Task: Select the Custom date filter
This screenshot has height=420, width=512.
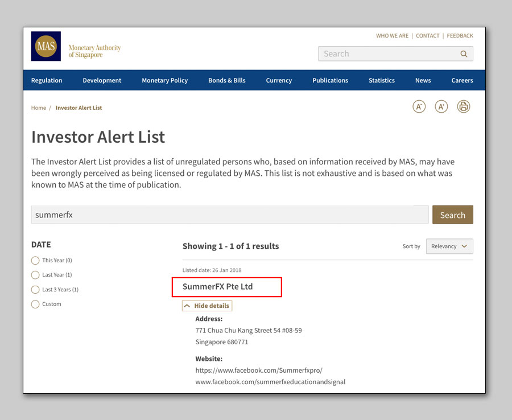Action: click(x=35, y=304)
